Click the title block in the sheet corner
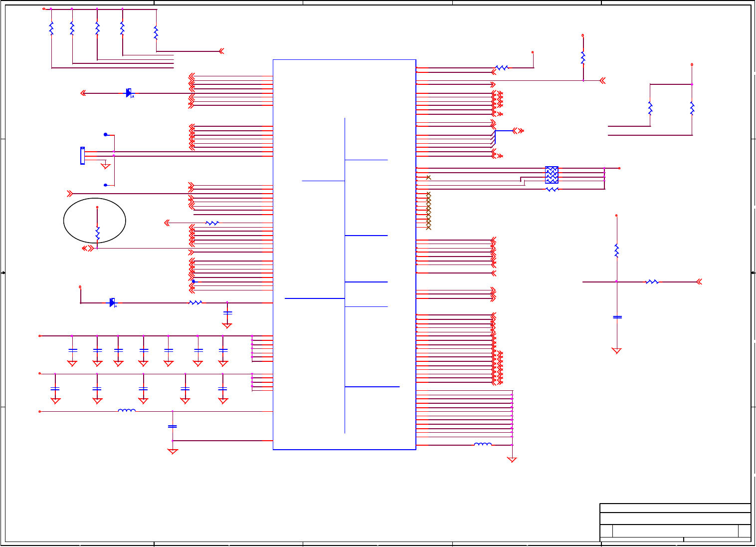 (x=675, y=522)
